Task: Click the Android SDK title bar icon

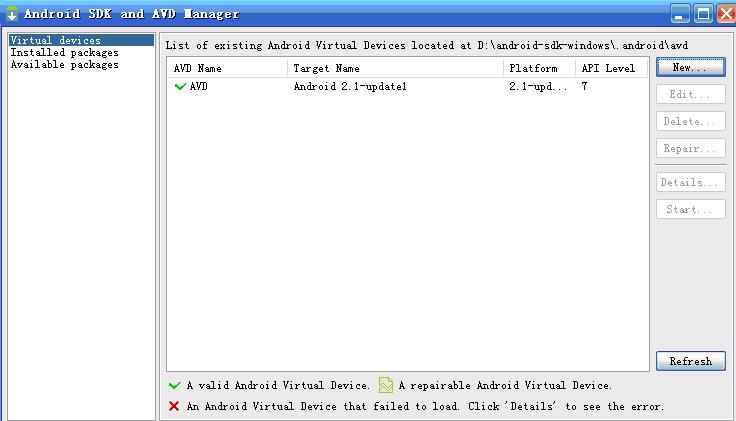Action: [12, 14]
